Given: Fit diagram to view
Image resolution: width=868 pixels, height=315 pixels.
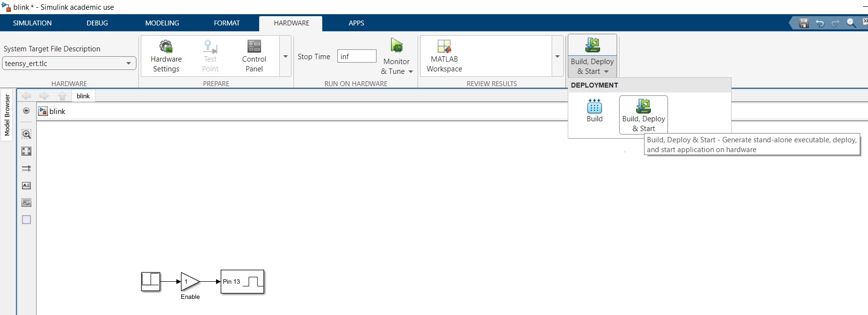Looking at the screenshot, I should tap(26, 151).
